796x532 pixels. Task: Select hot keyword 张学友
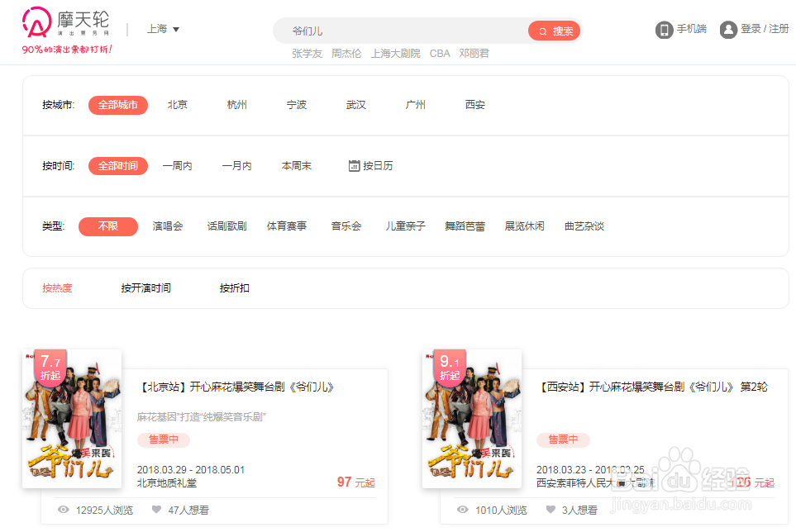tap(307, 53)
